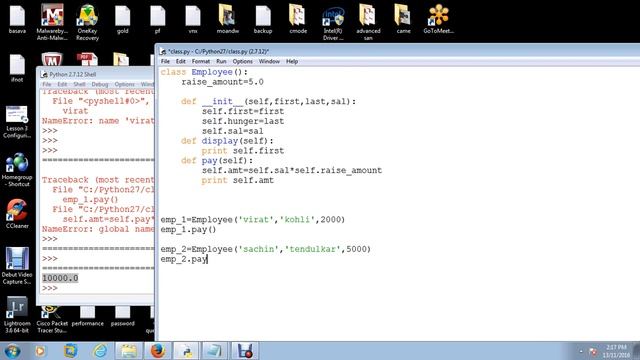Launch Lightroom 3.6 64-bit shortcut
The image size is (640, 360).
pyautogui.click(x=17, y=315)
